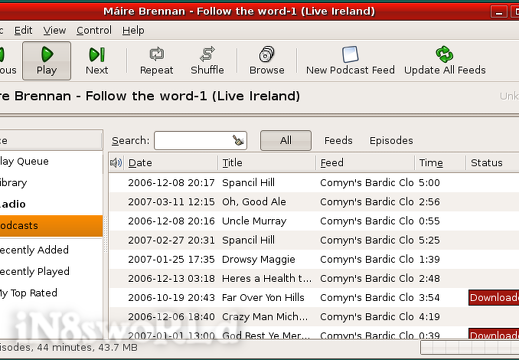Toggle Repeat mode

156,61
